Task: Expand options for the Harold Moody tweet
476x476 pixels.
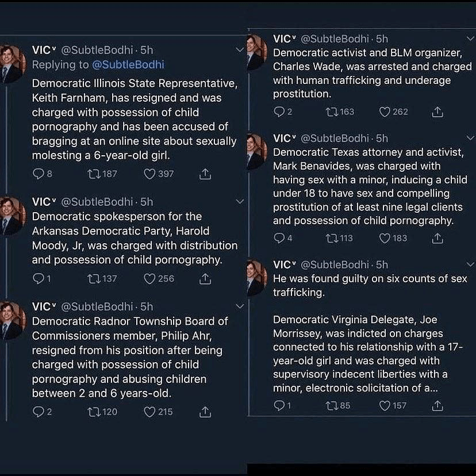Action: click(x=240, y=202)
